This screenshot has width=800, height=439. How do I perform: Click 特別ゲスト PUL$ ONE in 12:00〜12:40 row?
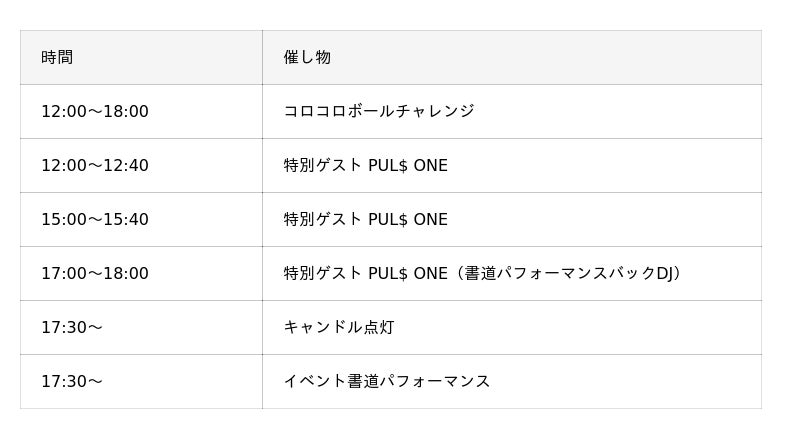(365, 165)
